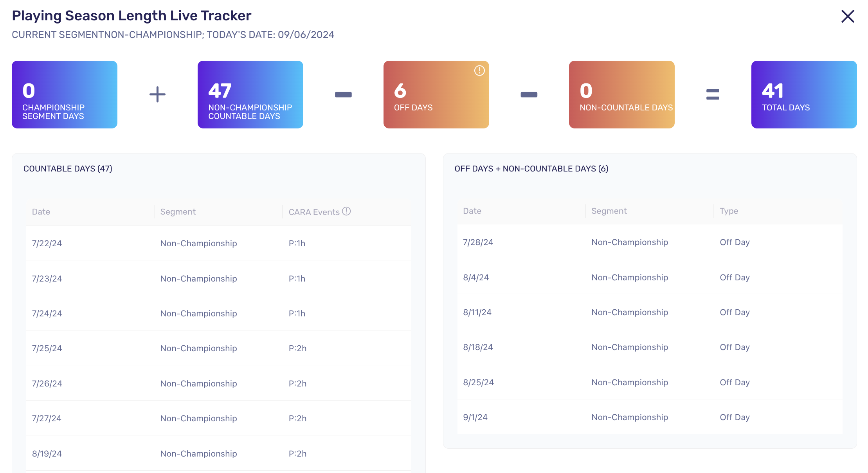The width and height of the screenshot is (868, 473).
Task: Select the 7/28/24 Off Day row
Action: pyautogui.click(x=650, y=242)
